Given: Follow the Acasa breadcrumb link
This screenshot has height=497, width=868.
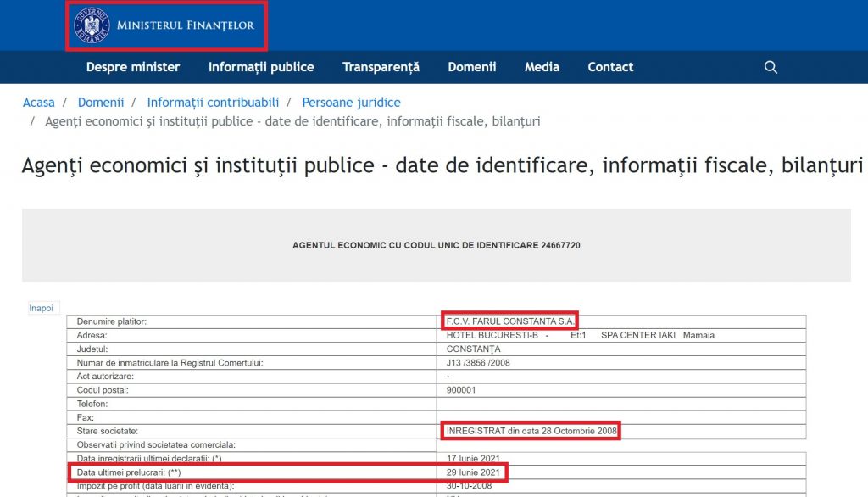Looking at the screenshot, I should coord(39,103).
